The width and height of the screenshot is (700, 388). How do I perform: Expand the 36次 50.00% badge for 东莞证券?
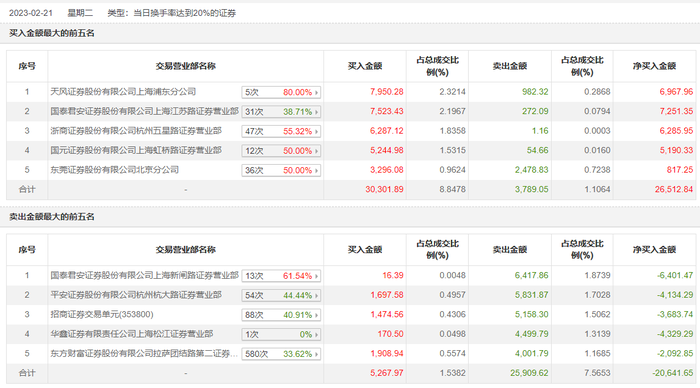281,171
